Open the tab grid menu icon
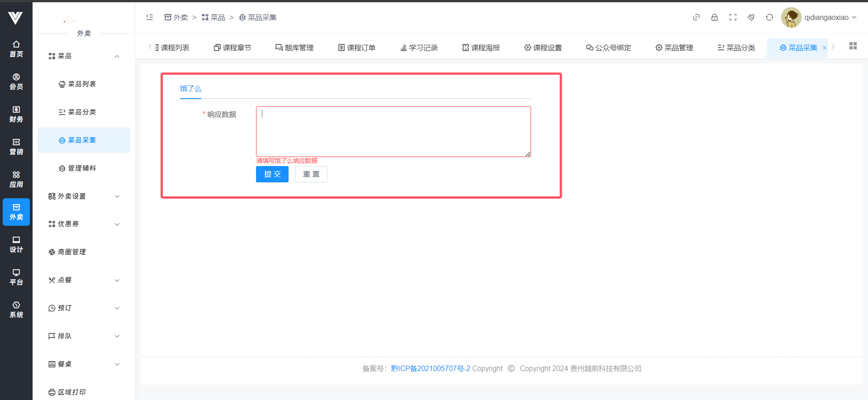Screen dimensions: 868x400 coord(853,46)
